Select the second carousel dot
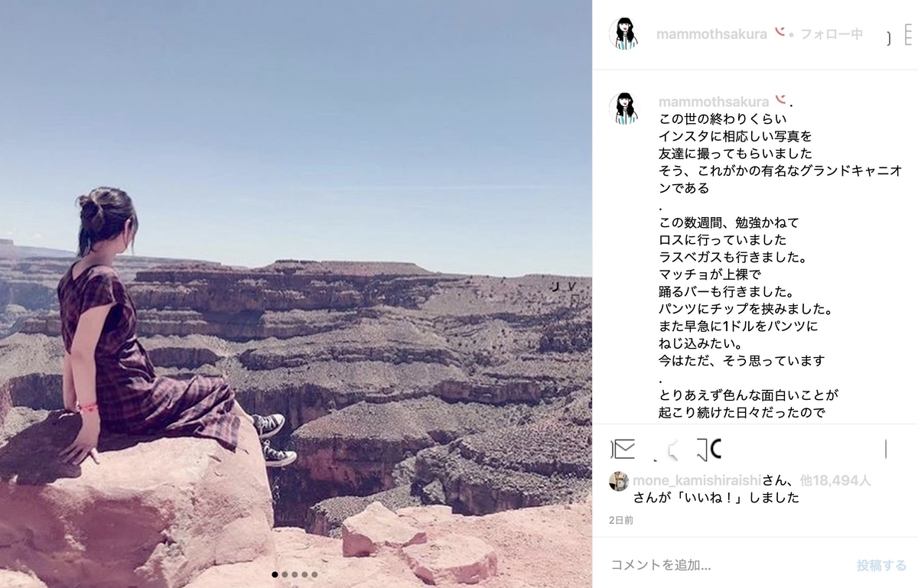The image size is (918, 588). [x=285, y=574]
